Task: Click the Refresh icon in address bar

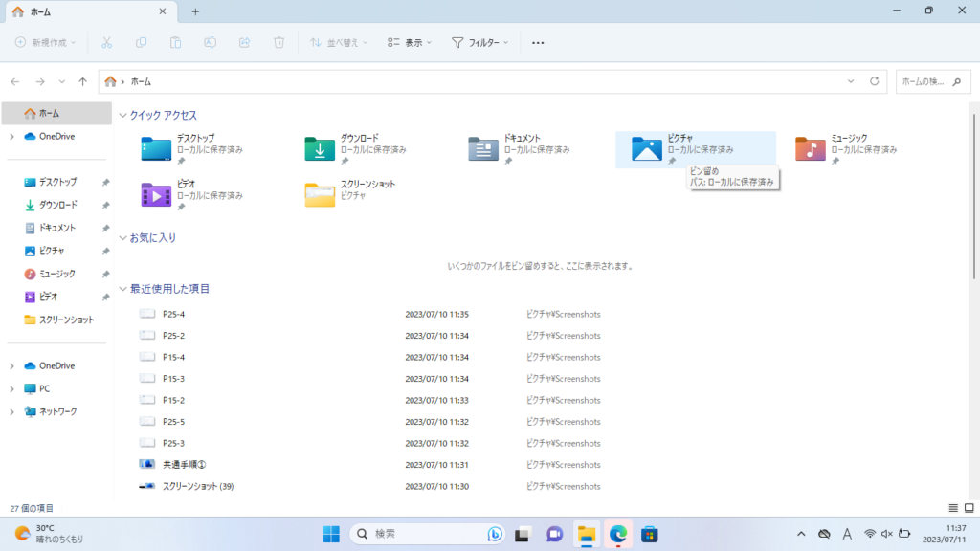Action: (874, 81)
